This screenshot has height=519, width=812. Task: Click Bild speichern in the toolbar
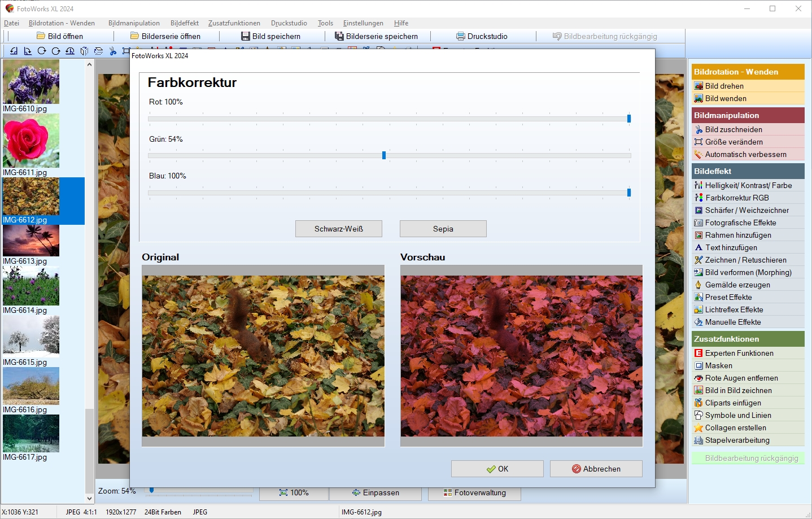pos(271,36)
